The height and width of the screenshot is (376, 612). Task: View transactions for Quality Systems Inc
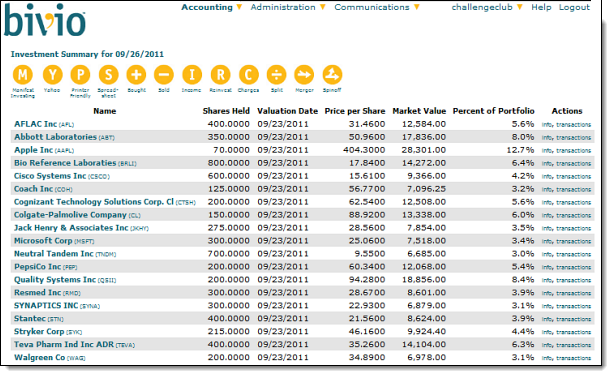574,280
